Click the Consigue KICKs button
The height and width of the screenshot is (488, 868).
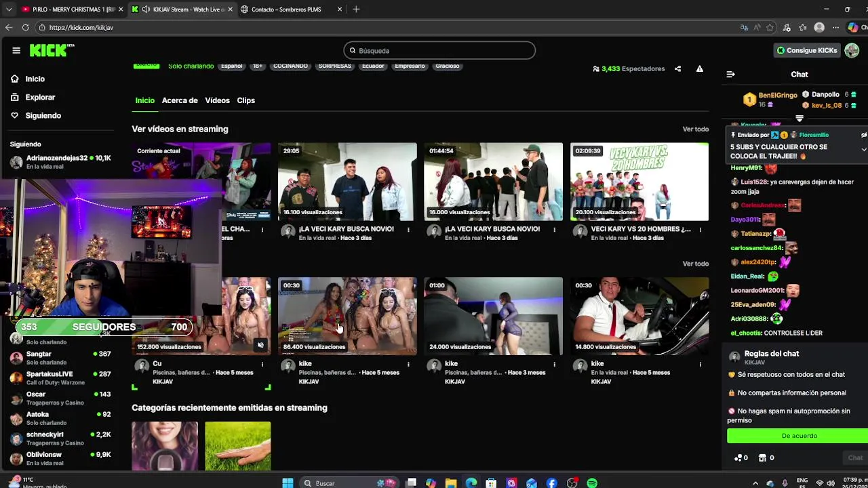point(807,50)
